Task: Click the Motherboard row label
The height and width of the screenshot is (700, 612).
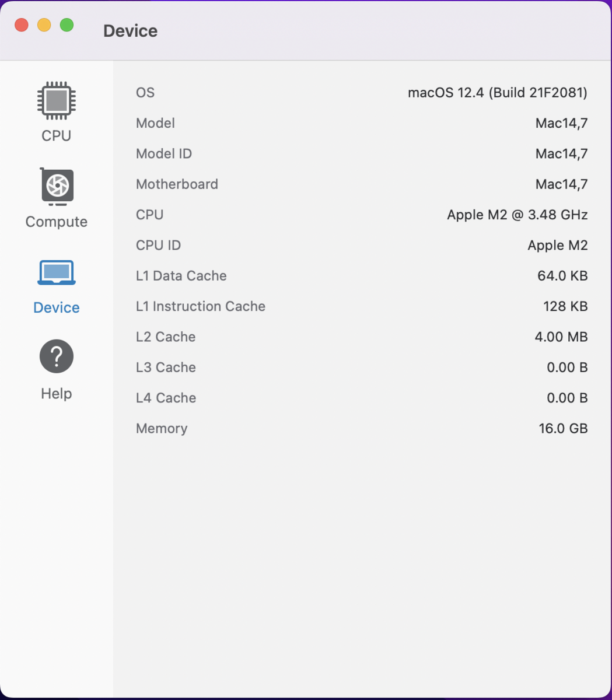Action: tap(177, 184)
